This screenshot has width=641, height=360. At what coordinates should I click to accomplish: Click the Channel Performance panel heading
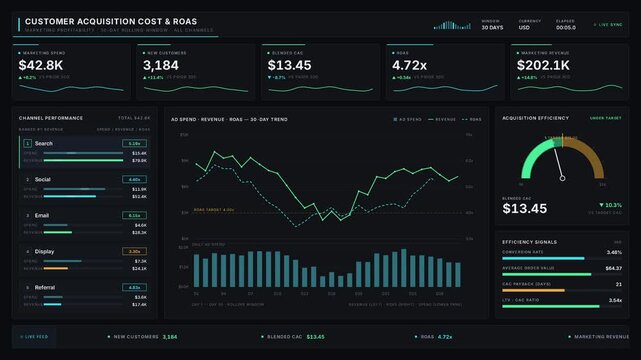pos(51,118)
